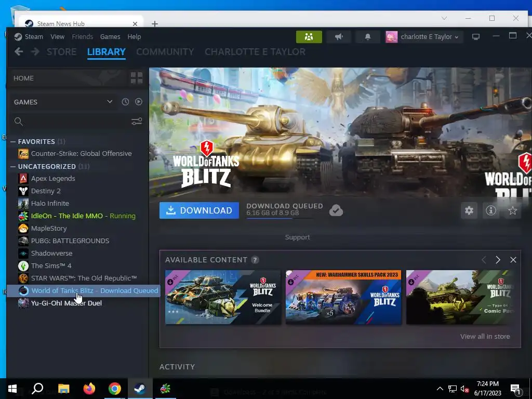
Task: Open Warhammer Skulls Pack 2023 thumbnail
Action: click(343, 297)
